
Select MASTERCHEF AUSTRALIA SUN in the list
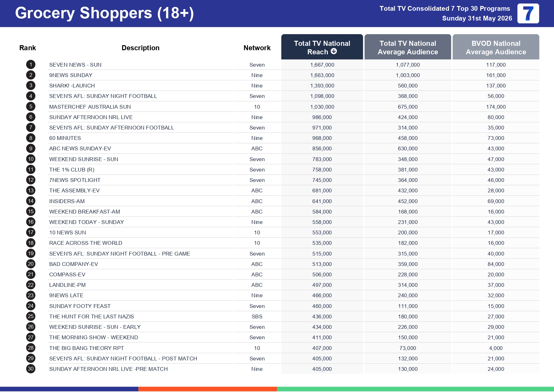(x=90, y=107)
